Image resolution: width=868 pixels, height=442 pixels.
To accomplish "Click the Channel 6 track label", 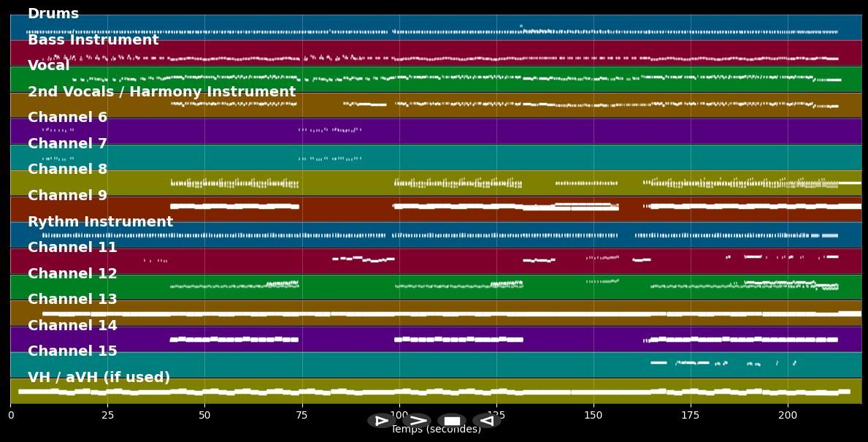I will (67, 118).
